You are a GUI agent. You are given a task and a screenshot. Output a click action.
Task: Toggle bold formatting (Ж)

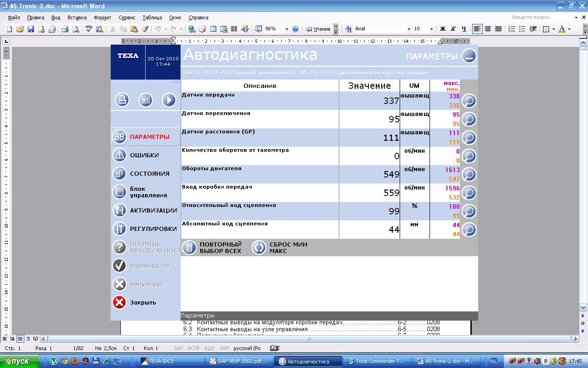click(x=443, y=29)
